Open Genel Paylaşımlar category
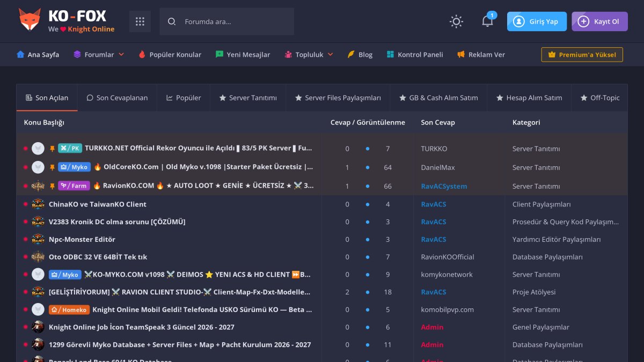 pyautogui.click(x=541, y=327)
